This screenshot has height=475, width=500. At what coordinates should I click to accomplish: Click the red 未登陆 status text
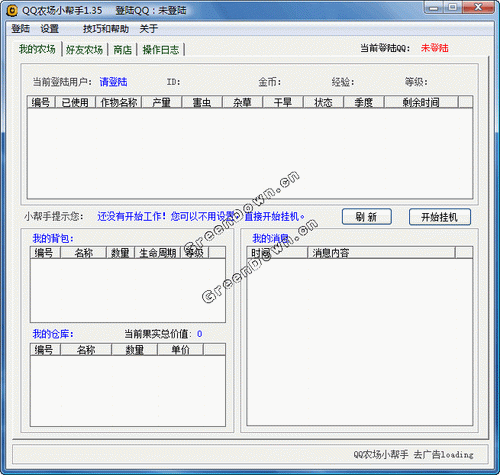434,48
